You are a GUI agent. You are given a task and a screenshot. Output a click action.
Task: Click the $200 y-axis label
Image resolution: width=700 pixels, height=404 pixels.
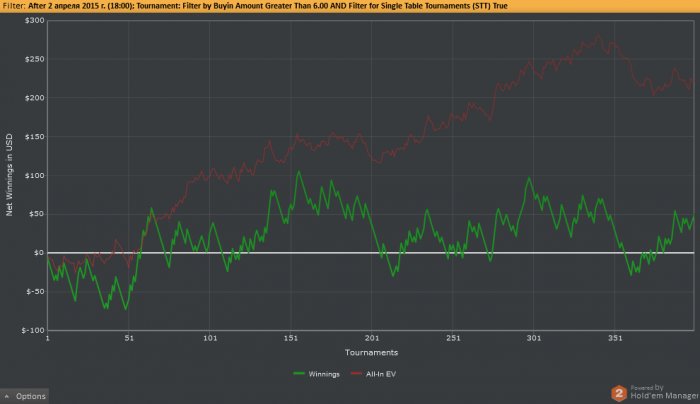click(34, 98)
